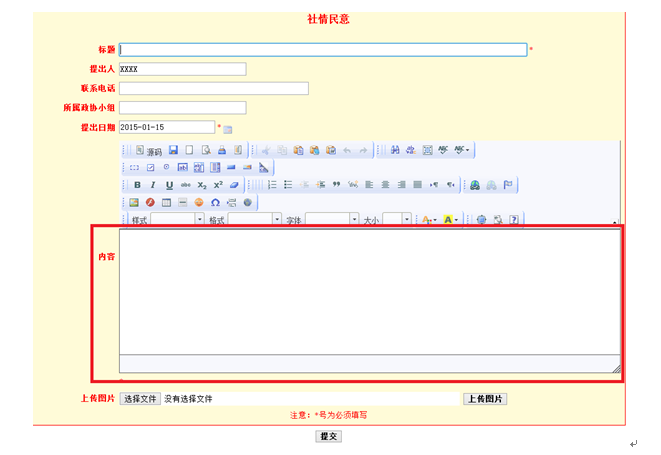
Task: Apply subscript formatting
Action: click(201, 185)
